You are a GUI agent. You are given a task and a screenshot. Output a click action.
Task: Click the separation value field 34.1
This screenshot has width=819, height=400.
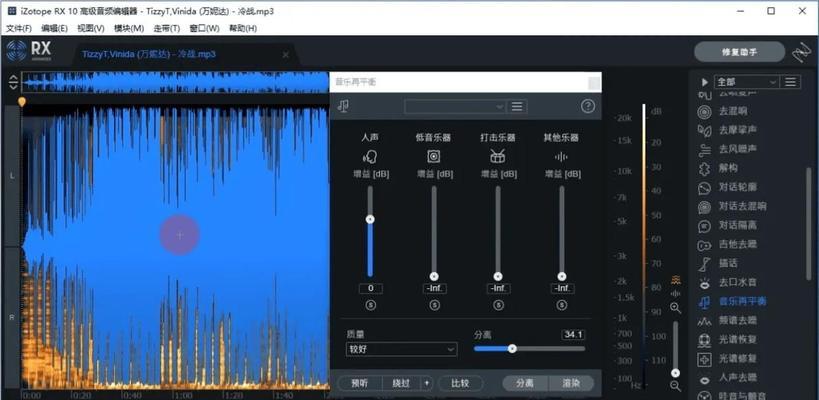[x=573, y=334]
